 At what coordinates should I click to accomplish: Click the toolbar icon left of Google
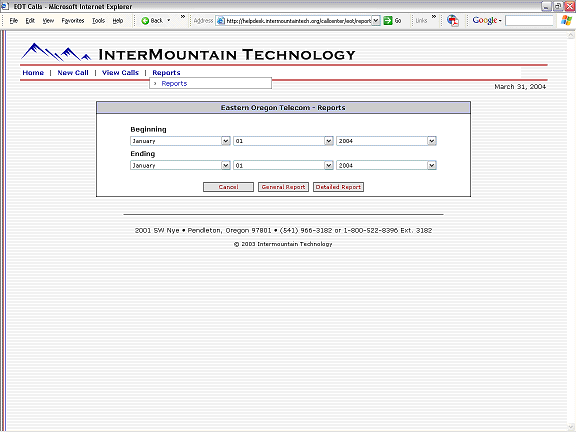coord(453,21)
